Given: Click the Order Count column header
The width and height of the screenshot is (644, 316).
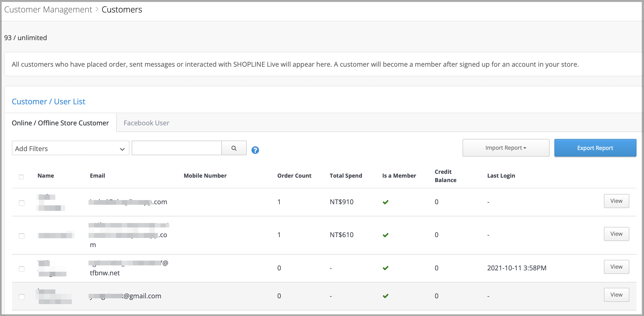Looking at the screenshot, I should (x=294, y=176).
